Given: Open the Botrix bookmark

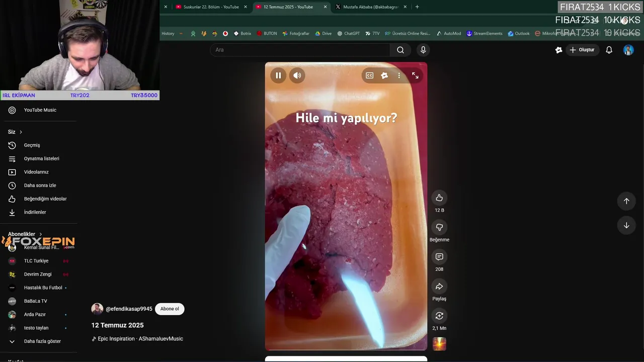Looking at the screenshot, I should pos(242,34).
